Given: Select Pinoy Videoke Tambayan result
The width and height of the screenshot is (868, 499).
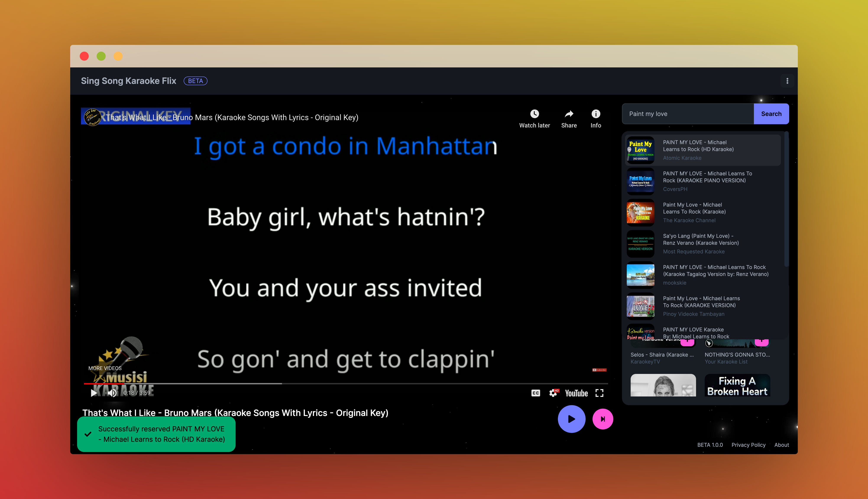Looking at the screenshot, I should click(703, 306).
